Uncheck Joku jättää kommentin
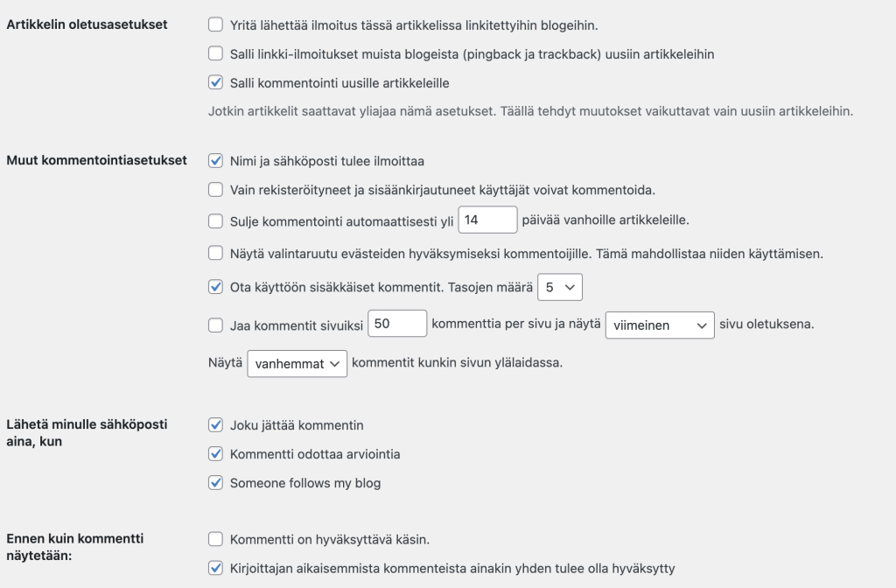The width and height of the screenshot is (896, 588). coord(215,425)
